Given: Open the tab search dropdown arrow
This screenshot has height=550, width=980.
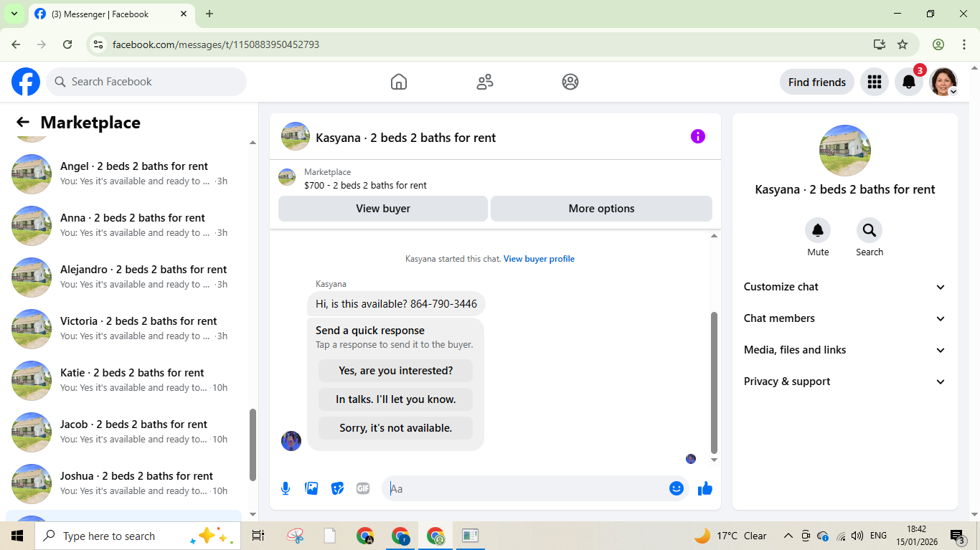Looking at the screenshot, I should 14,14.
